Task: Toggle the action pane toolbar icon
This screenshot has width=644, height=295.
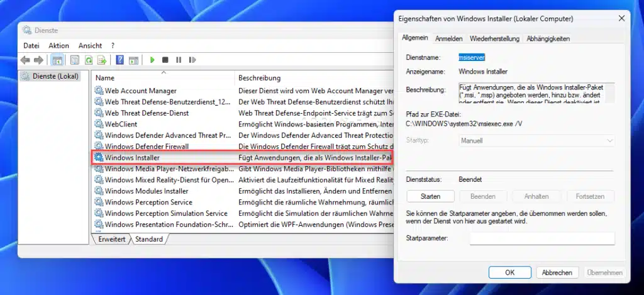Action: click(x=133, y=60)
